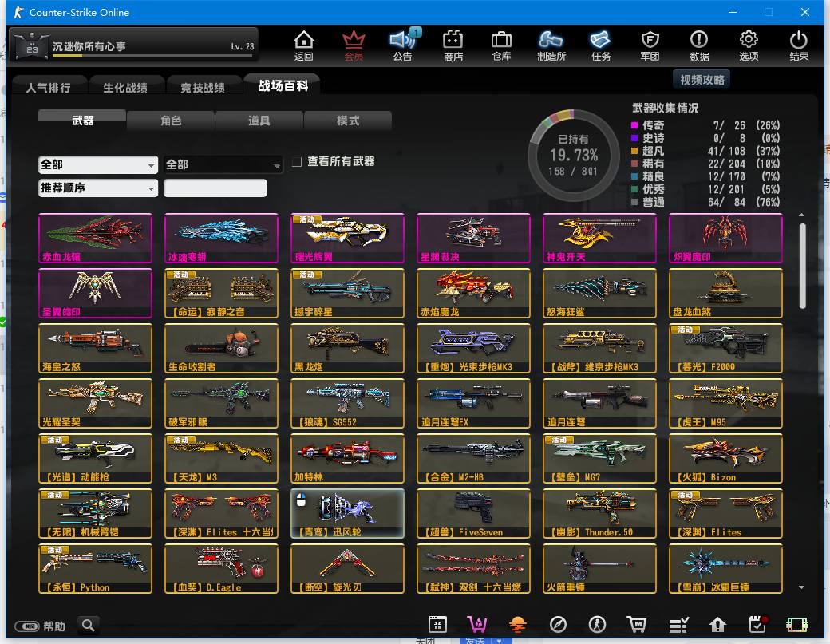Click the weapon list vertical scrollbar
This screenshot has width=830, height=644.
803,265
